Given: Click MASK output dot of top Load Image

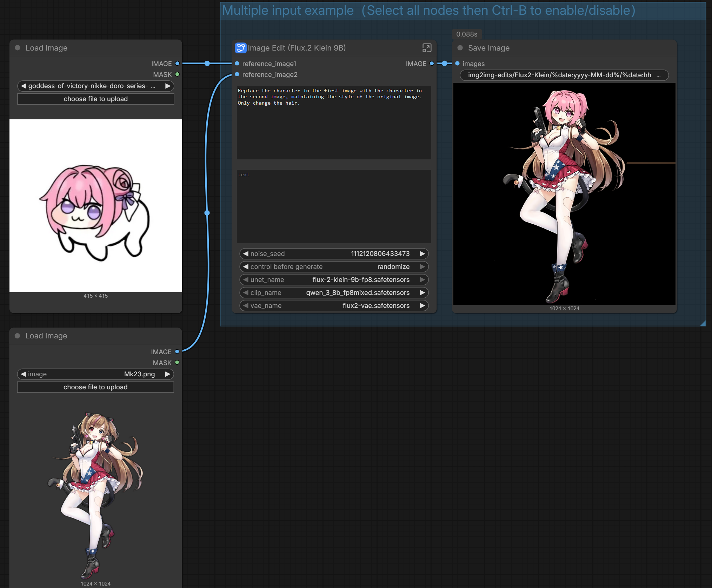Looking at the screenshot, I should [x=177, y=74].
